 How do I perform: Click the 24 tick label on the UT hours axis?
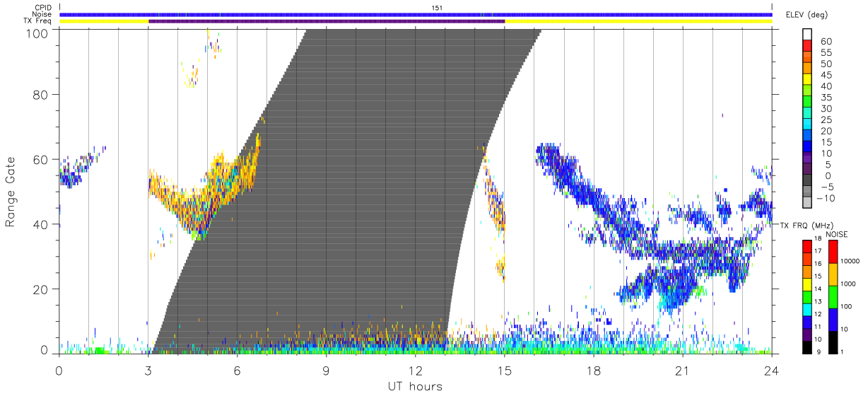pos(772,371)
